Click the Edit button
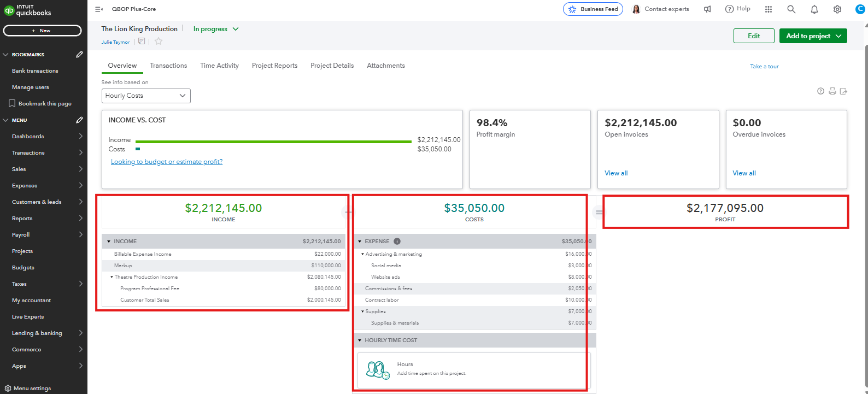 tap(754, 36)
